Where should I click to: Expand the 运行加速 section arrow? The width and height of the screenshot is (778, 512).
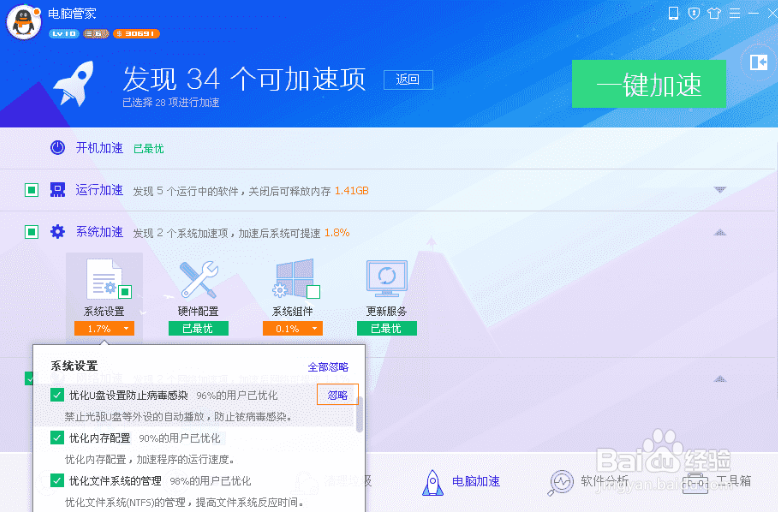pyautogui.click(x=720, y=190)
